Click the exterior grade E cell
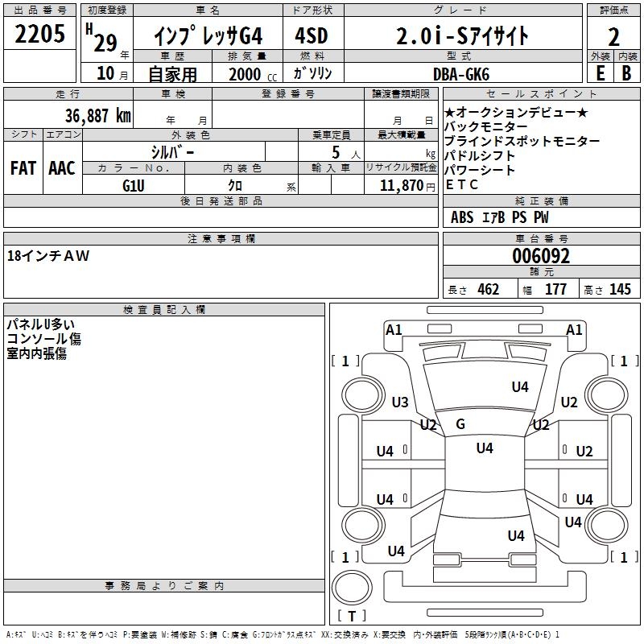This screenshot has width=644, height=644. [600, 72]
